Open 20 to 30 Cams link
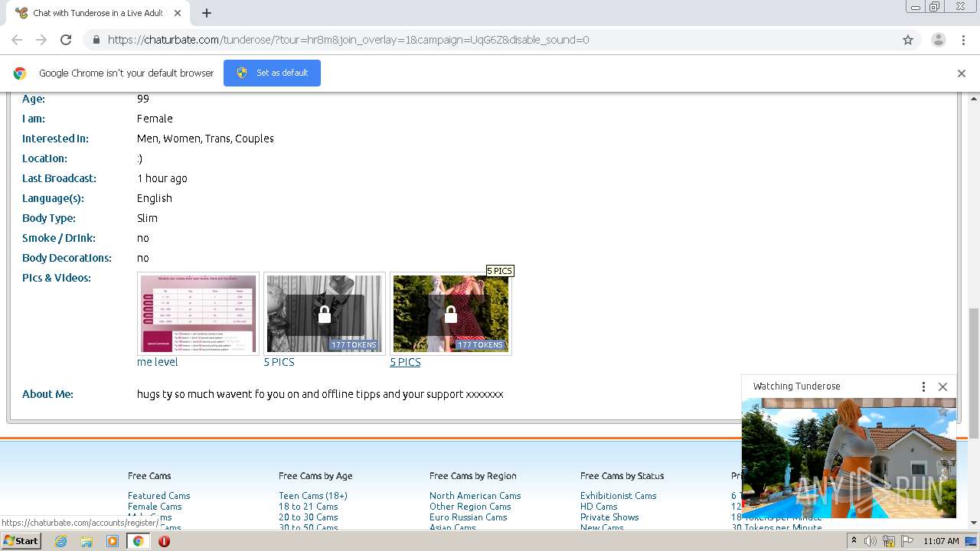This screenshot has height=551, width=980. pos(309,517)
